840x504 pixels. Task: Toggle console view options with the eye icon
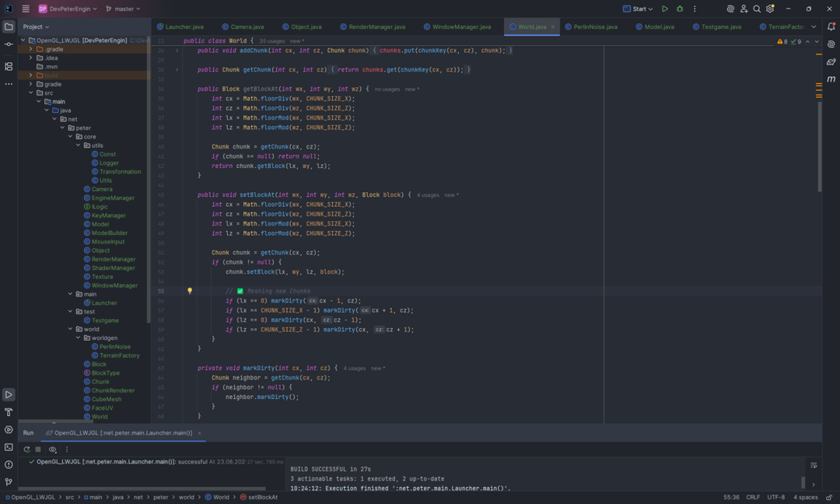tap(53, 450)
